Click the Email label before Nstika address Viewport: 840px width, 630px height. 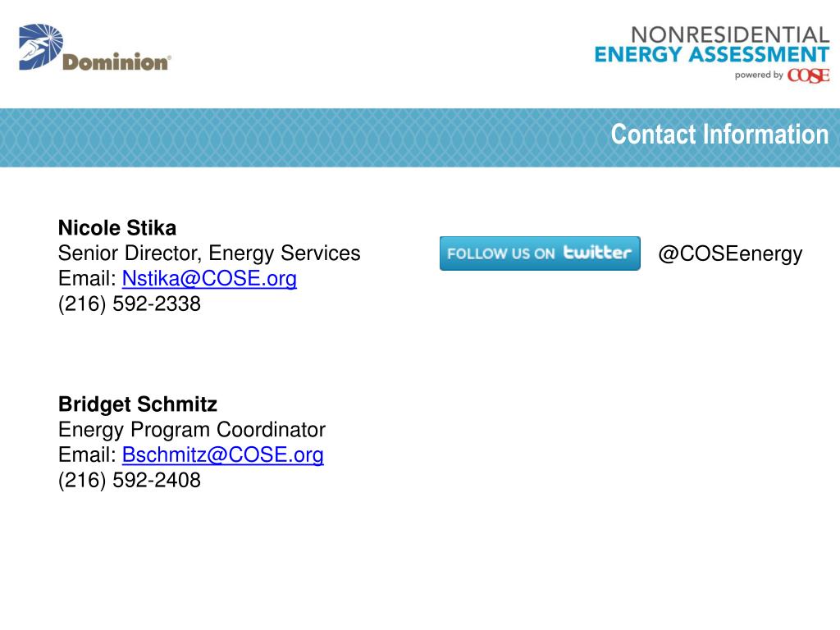(x=87, y=279)
